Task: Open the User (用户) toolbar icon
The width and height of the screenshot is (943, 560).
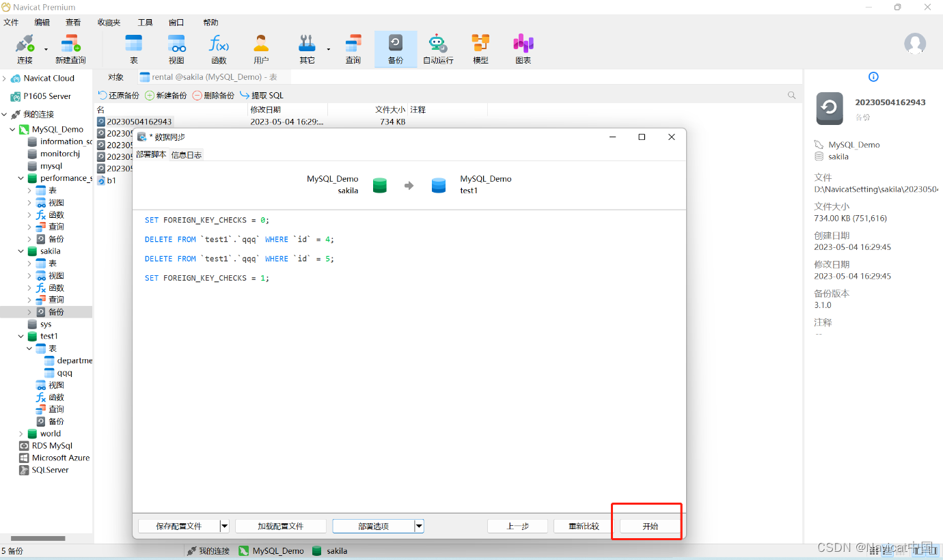Action: (x=261, y=44)
